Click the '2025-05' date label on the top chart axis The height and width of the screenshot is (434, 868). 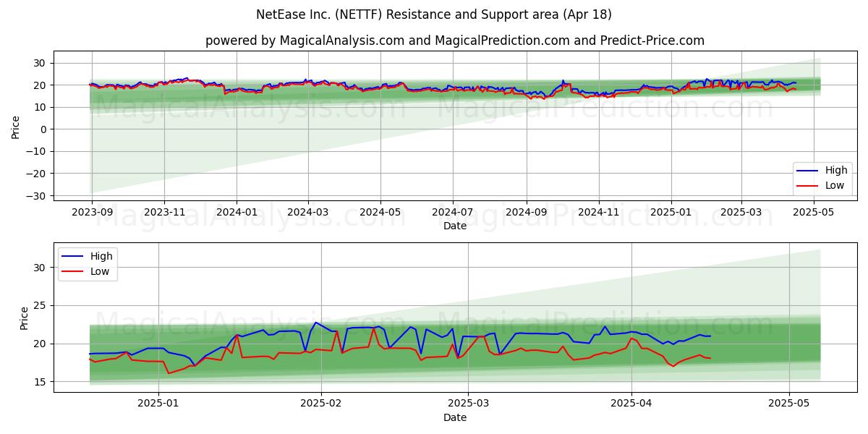(x=814, y=212)
